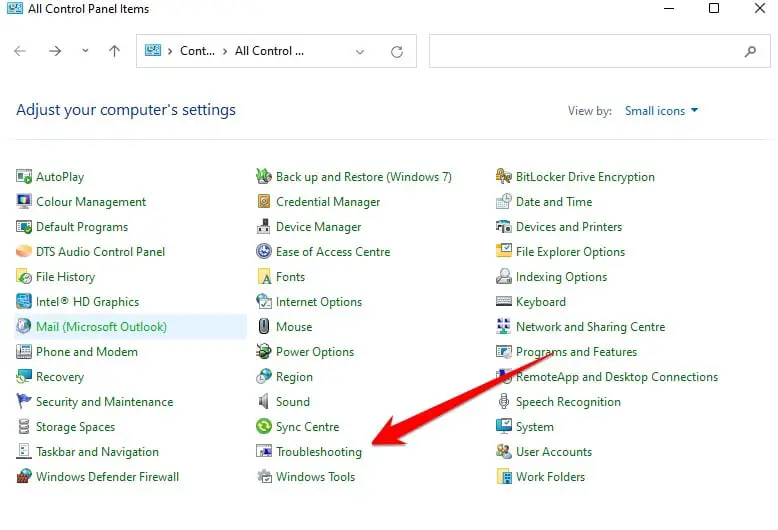778x530 pixels.
Task: Open Internet Options
Action: [319, 302]
